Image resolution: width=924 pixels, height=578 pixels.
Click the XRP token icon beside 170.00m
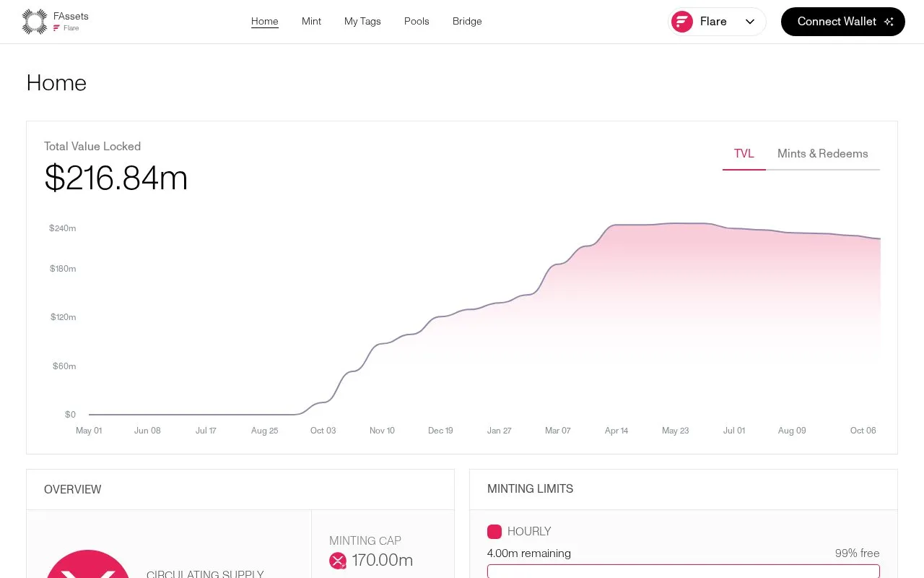point(338,561)
